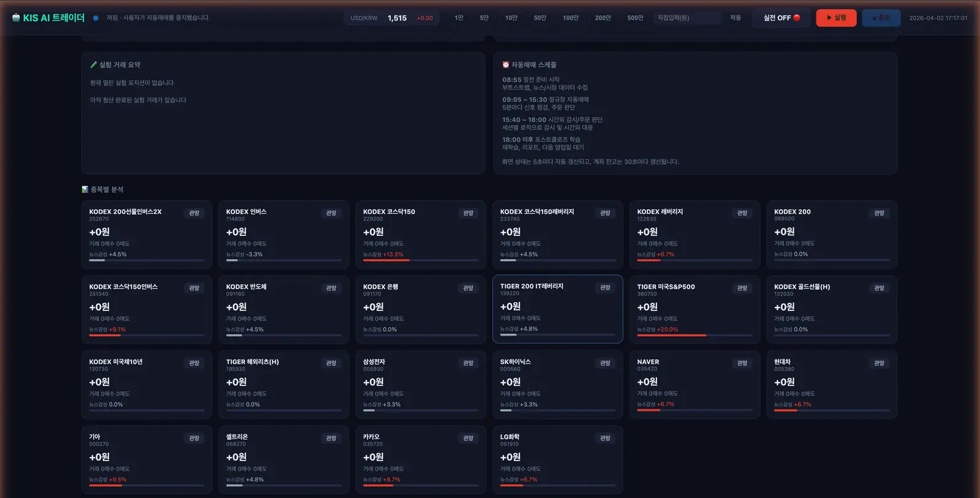
Task: Click the 실험 거래 요약 section heading
Action: coord(120,65)
